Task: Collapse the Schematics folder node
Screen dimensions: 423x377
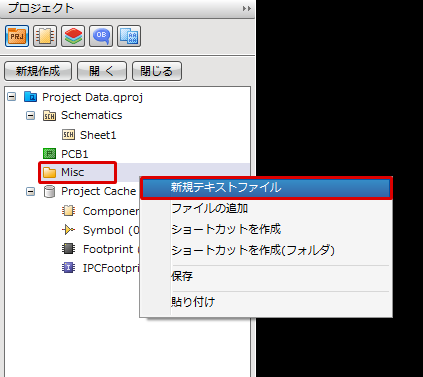Action: click(31, 116)
